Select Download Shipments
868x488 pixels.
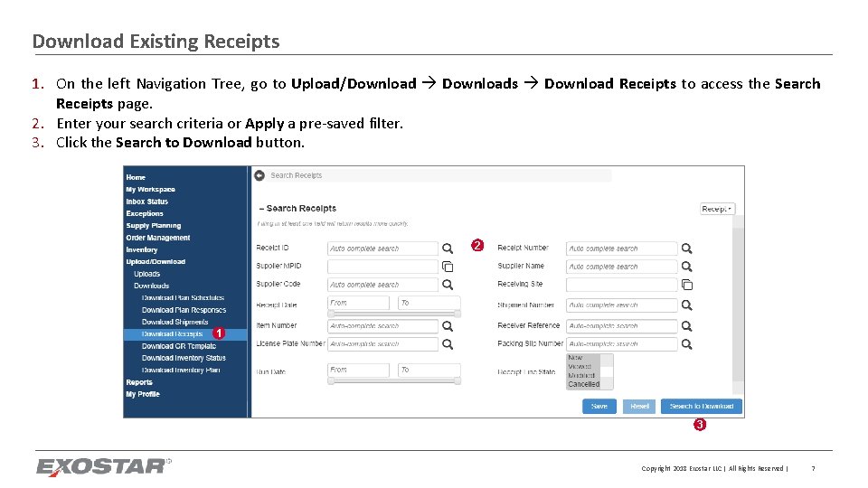point(175,322)
